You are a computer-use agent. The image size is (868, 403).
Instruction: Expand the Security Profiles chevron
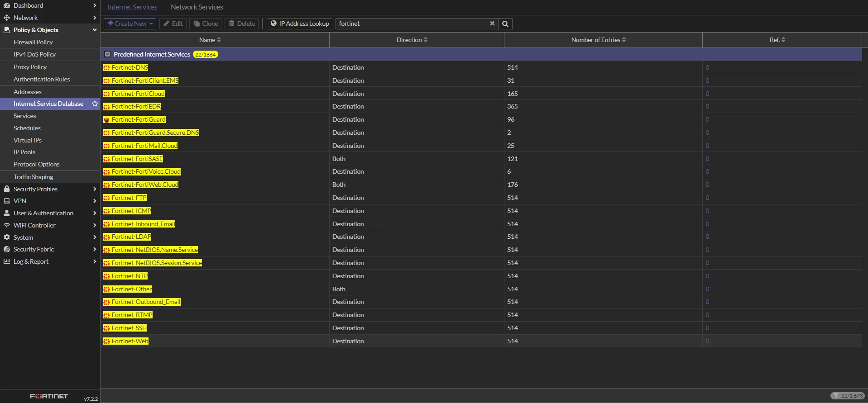tap(94, 189)
